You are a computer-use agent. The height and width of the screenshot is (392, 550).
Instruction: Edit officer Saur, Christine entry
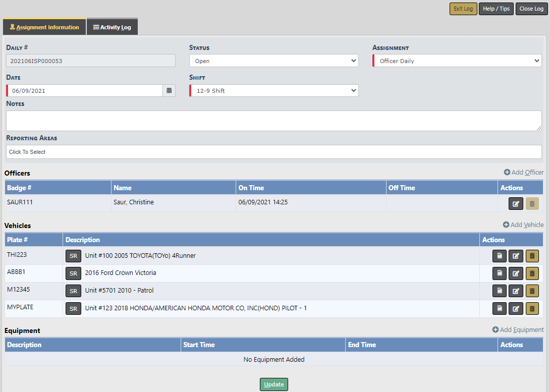(516, 204)
